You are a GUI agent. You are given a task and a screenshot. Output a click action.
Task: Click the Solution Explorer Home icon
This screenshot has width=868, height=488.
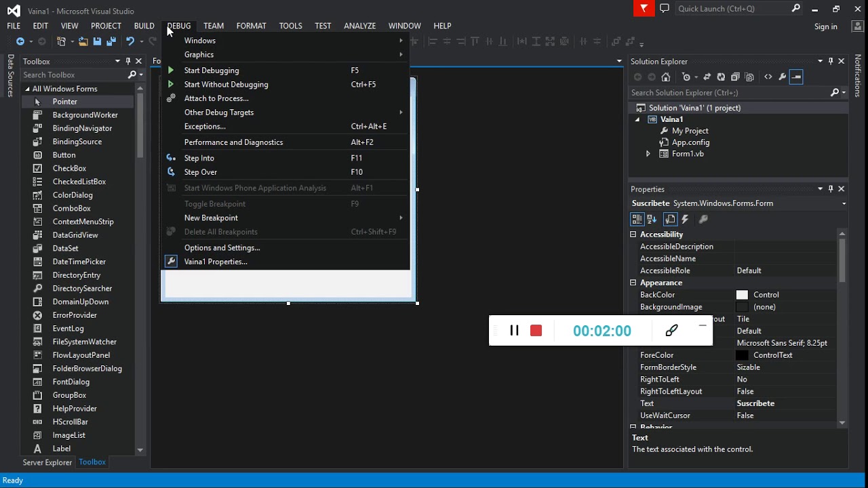point(666,77)
